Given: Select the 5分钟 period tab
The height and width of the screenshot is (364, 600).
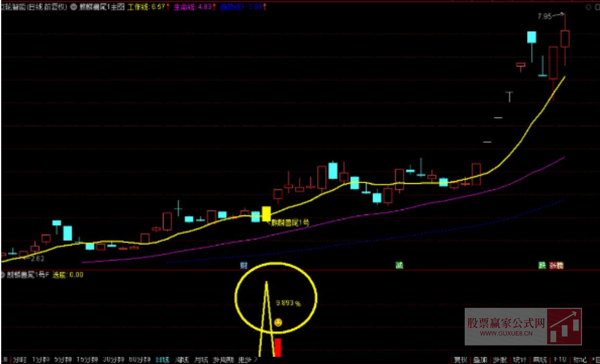Looking at the screenshot, I should tap(62, 360).
